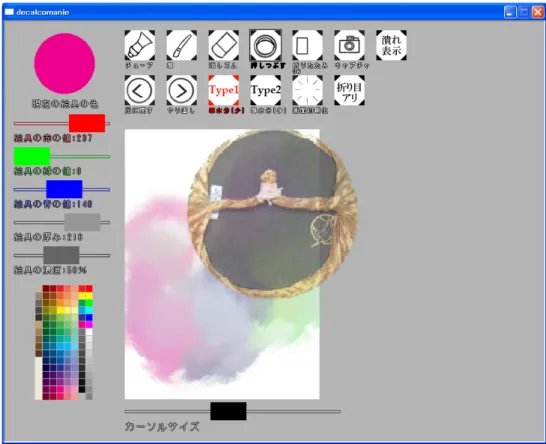Select the Type1 mode button

point(224,90)
